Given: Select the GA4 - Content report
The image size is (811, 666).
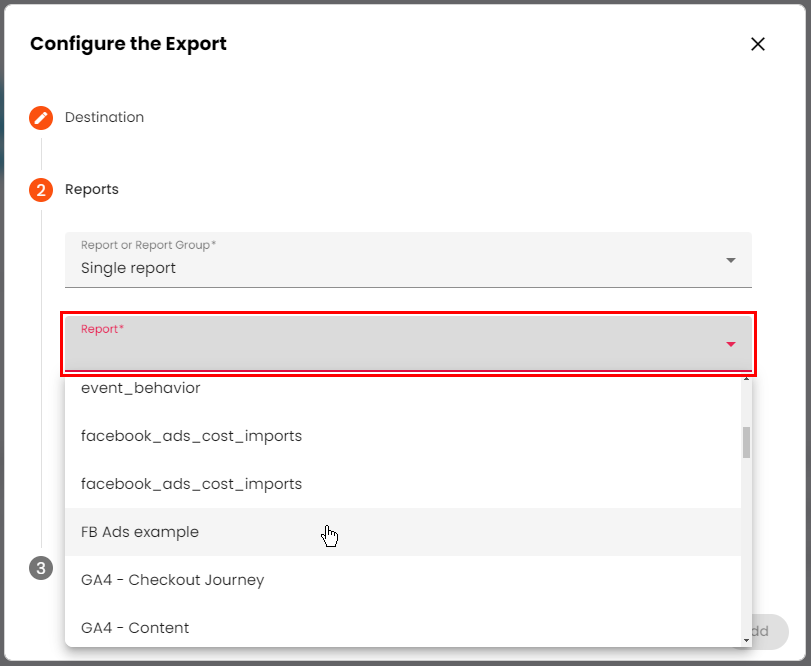Looking at the screenshot, I should coord(135,628).
